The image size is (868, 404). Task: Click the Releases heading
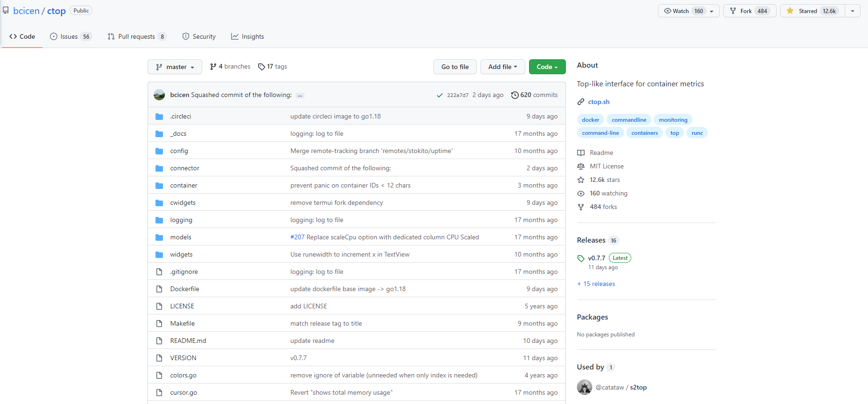(x=591, y=240)
